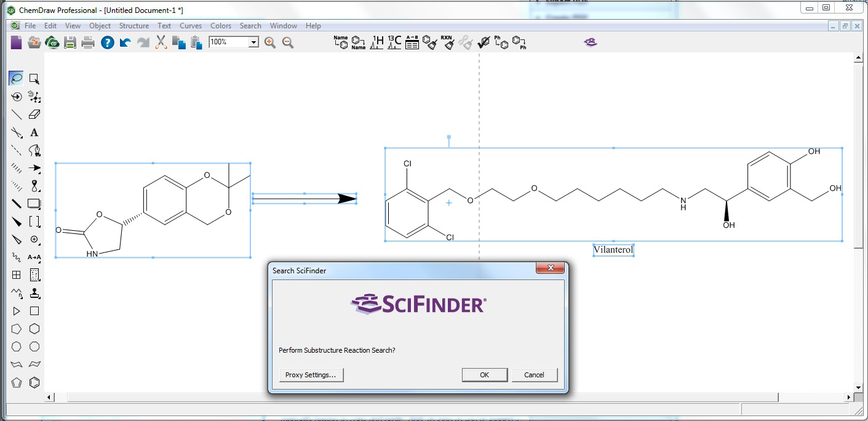Click Cancel in SciFinder dialog
The height and width of the screenshot is (421, 868).
(534, 375)
